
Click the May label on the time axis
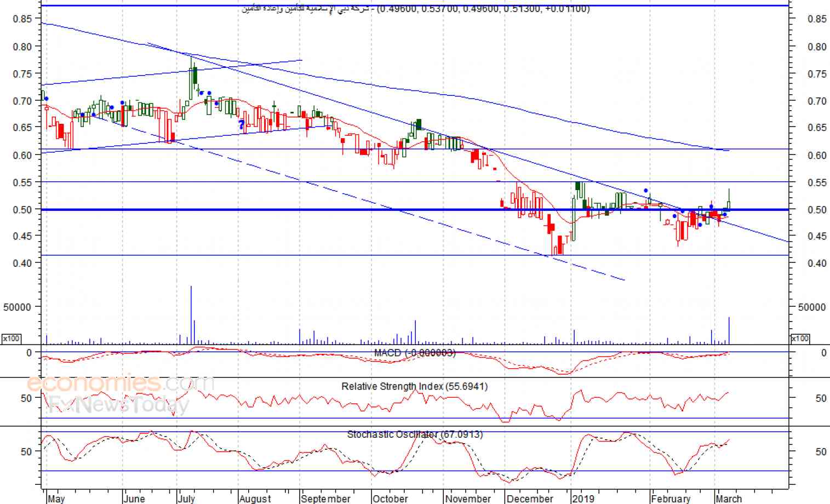(56, 499)
